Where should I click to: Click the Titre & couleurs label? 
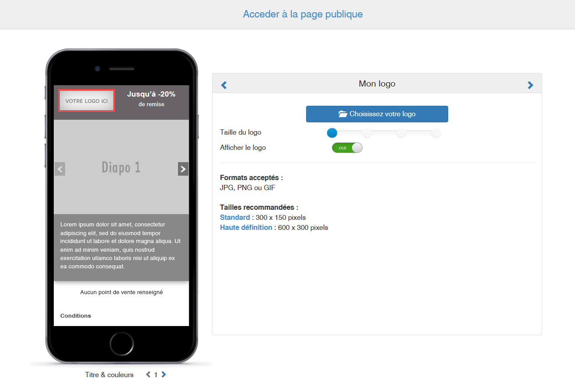[x=109, y=375]
